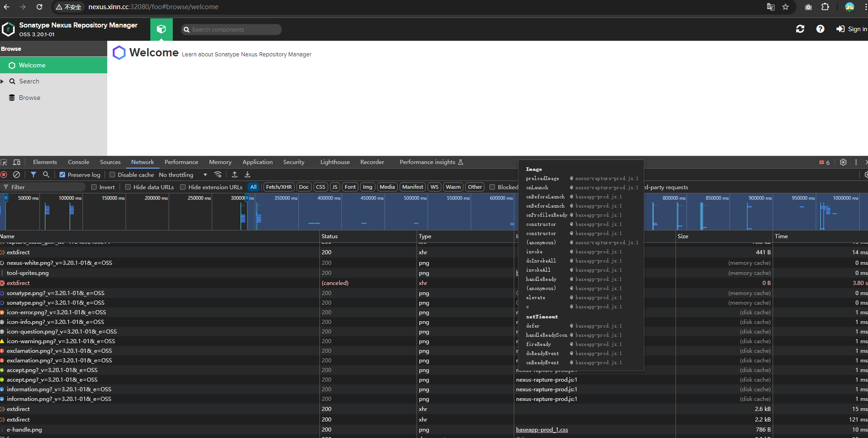Open DevTools settings gear icon

[x=843, y=162]
